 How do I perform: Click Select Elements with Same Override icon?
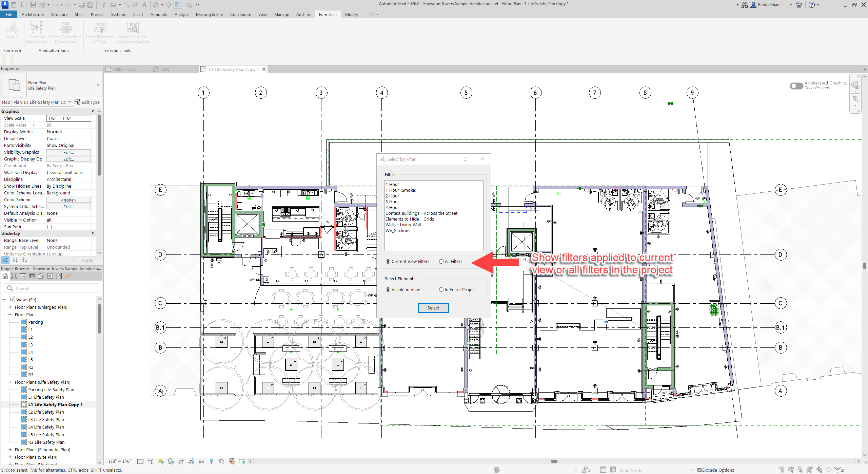tap(133, 28)
